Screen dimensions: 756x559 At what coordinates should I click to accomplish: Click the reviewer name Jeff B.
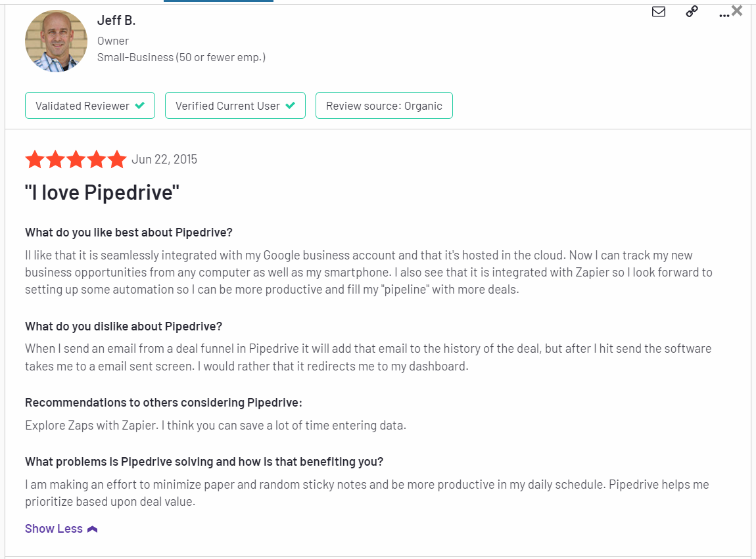coord(116,20)
